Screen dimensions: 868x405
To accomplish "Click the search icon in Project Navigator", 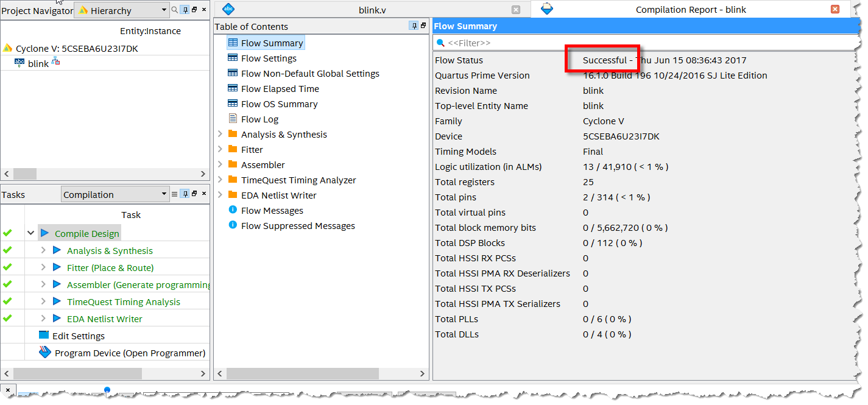I will tap(175, 10).
